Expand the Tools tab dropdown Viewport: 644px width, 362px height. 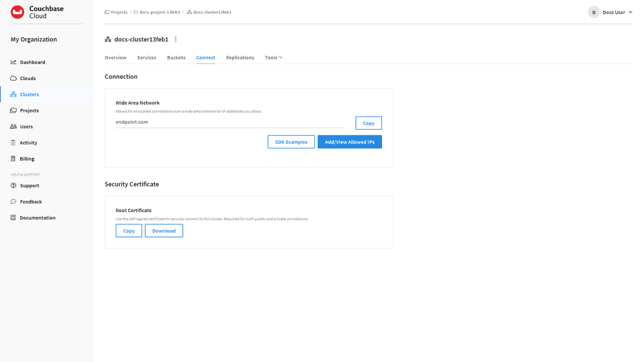pos(273,57)
